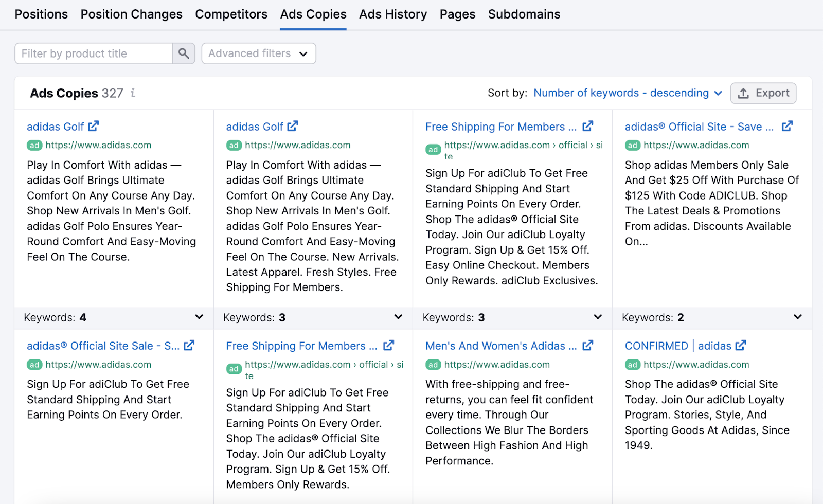Click the upload icon inside the Export button
The width and height of the screenshot is (823, 504).
[x=744, y=93]
